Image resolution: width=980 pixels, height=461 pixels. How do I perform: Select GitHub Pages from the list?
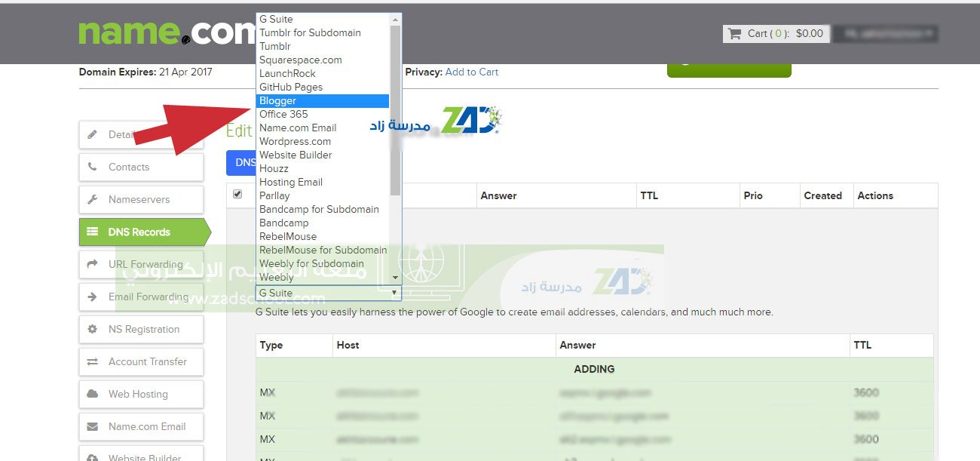[x=323, y=87]
